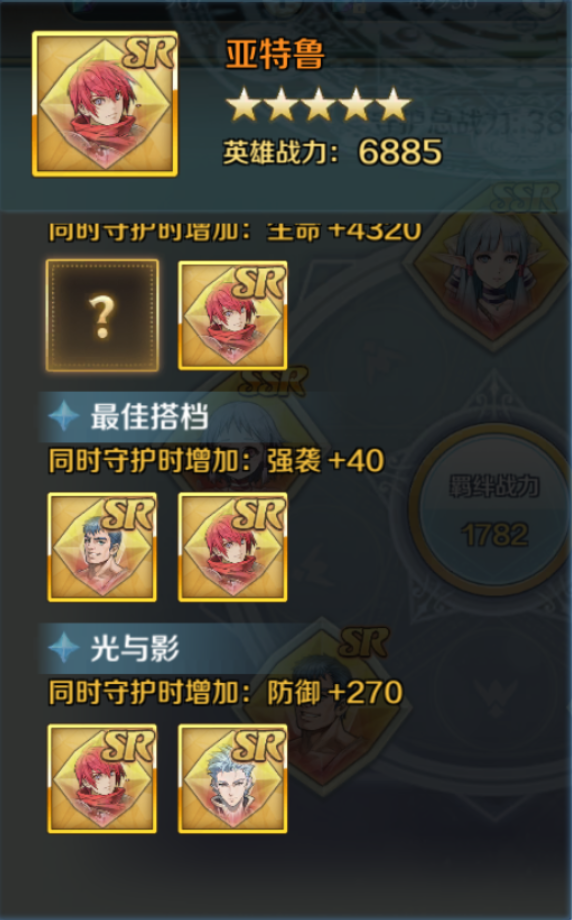Click the blue diamond beside 光与影
572x920 pixels.
63,648
